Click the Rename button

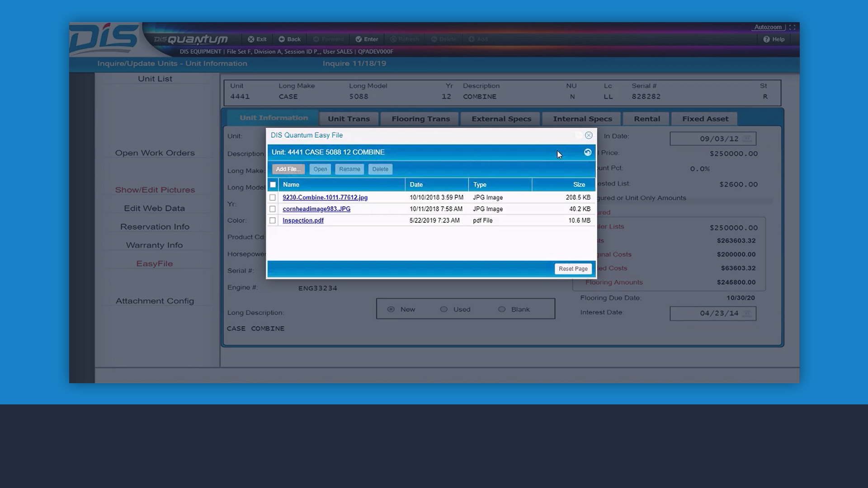click(349, 169)
